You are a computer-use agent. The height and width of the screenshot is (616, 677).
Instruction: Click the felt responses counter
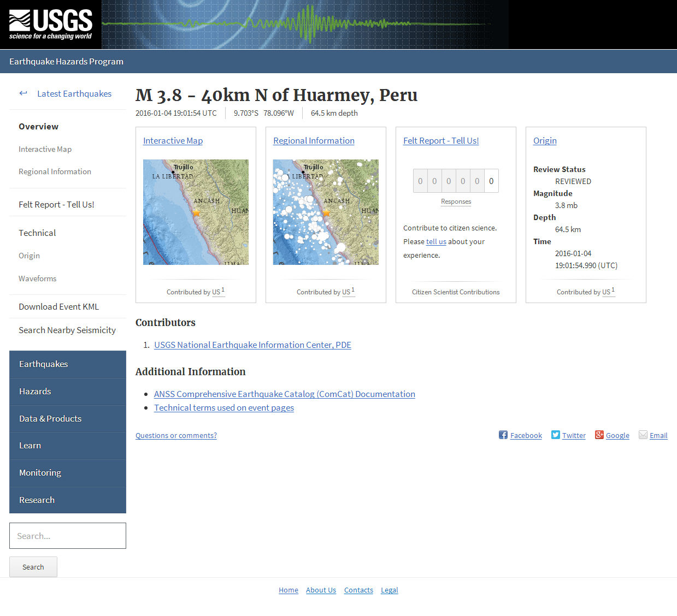(x=456, y=181)
